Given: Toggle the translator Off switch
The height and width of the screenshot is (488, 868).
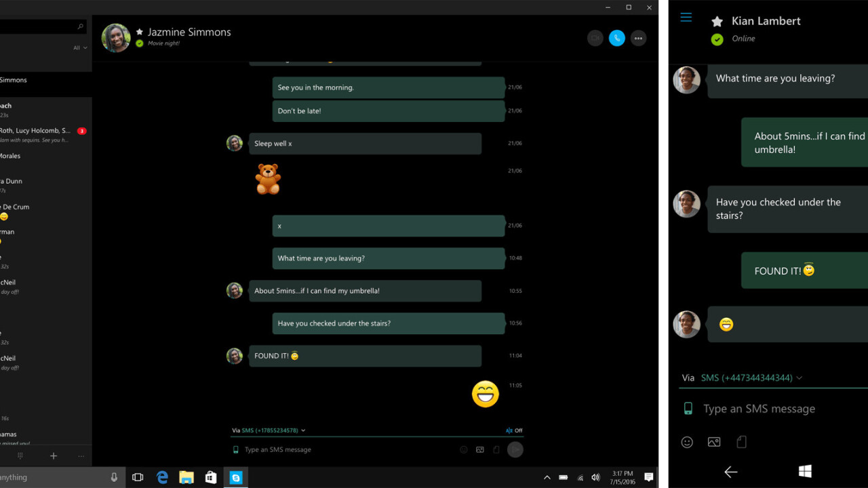Looking at the screenshot, I should click(514, 430).
